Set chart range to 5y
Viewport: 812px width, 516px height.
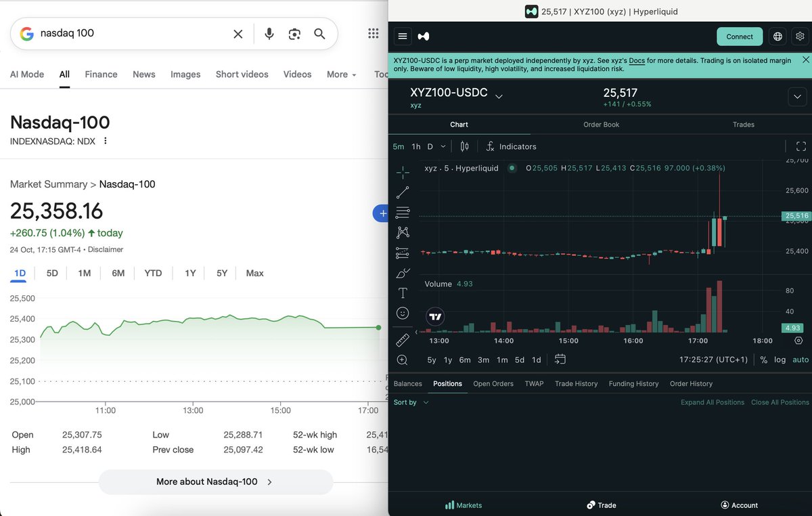click(431, 360)
